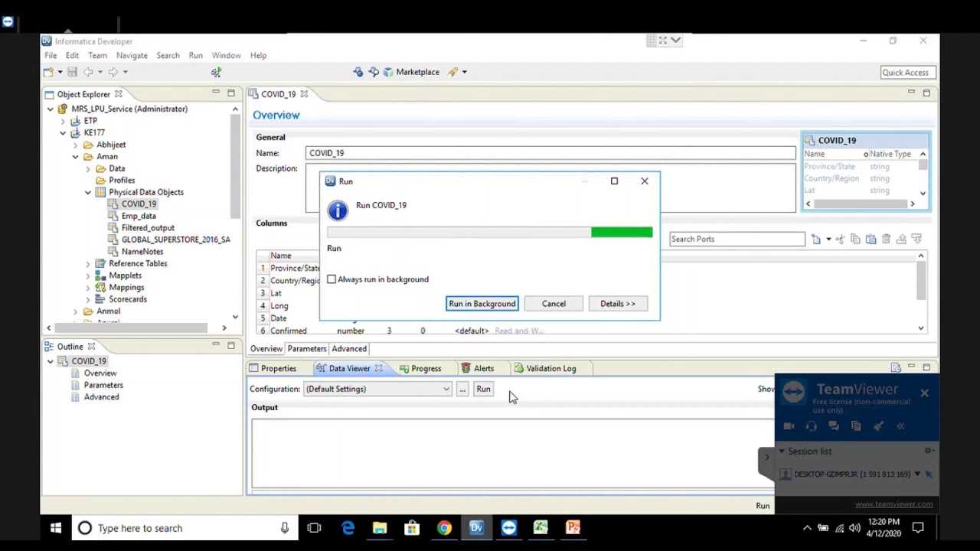Screen dimensions: 980x551
Task: Click the Task View taskbar icon
Action: (314, 528)
